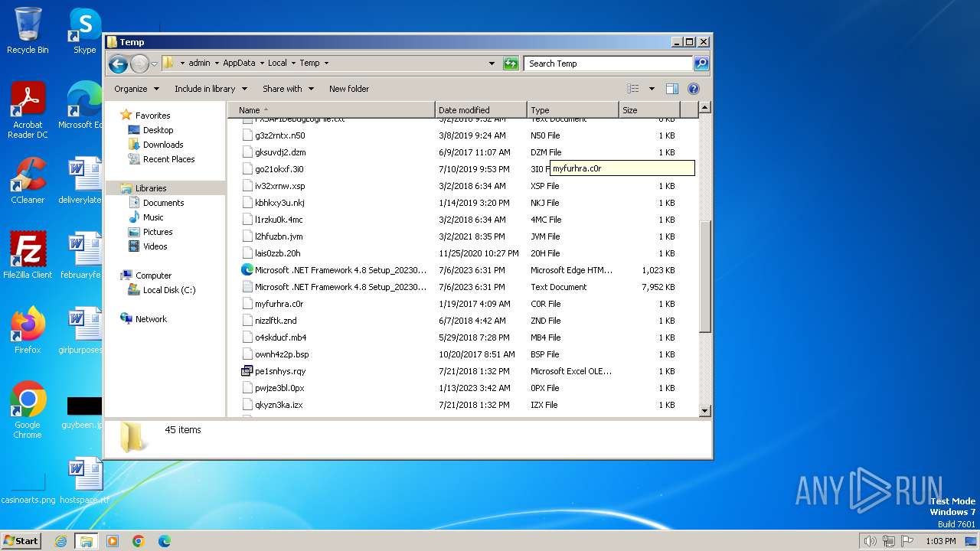Click the Change your view icon

tap(633, 89)
